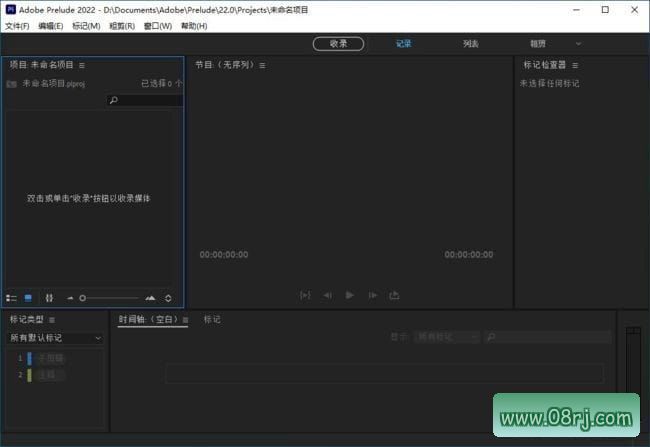Open the sort order icon

168,298
